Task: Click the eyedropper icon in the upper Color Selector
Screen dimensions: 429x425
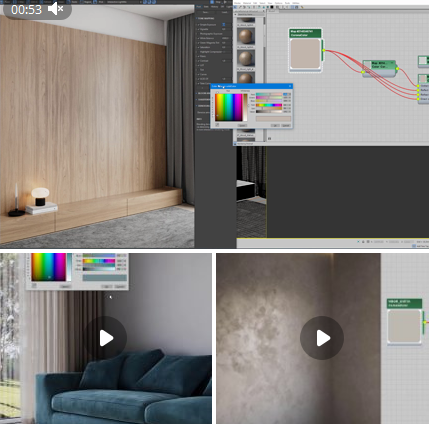Action: 217,125
